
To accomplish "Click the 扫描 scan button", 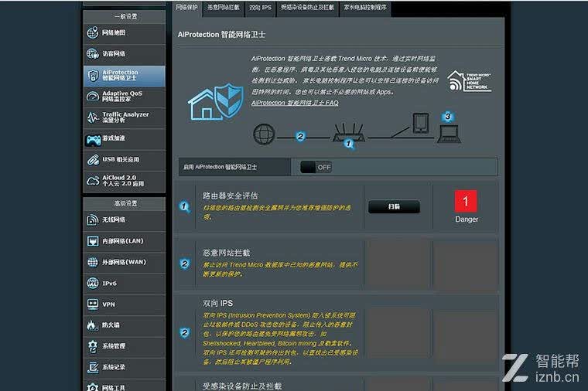I will (394, 206).
